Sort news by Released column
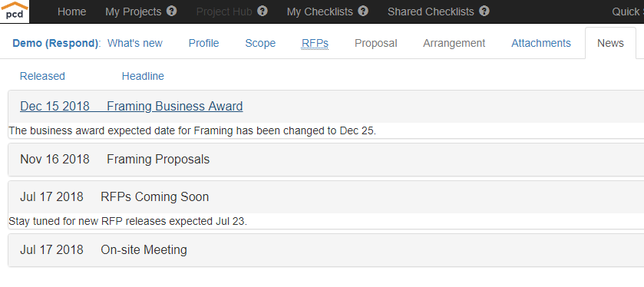Viewport: 644px width, 287px height. click(42, 77)
